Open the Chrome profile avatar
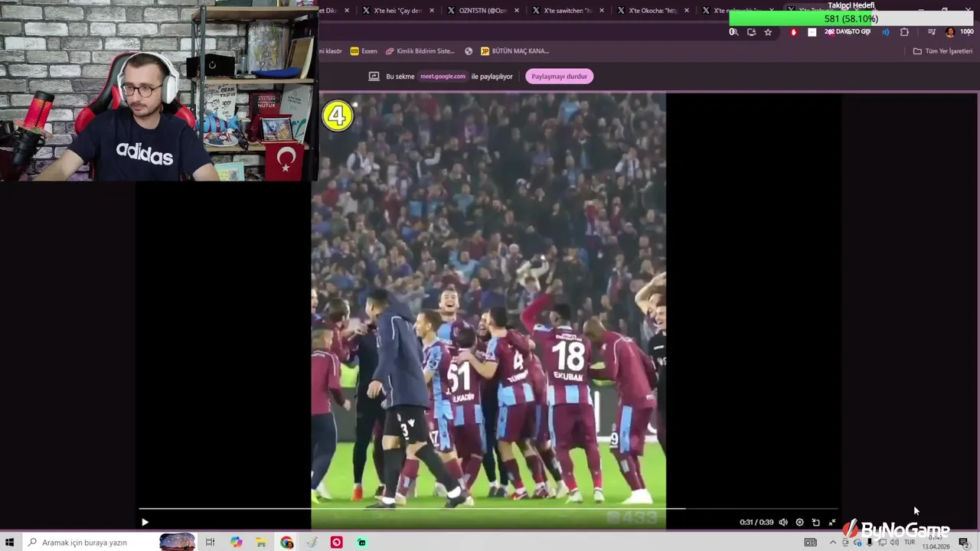This screenshot has width=980, height=551. click(950, 32)
